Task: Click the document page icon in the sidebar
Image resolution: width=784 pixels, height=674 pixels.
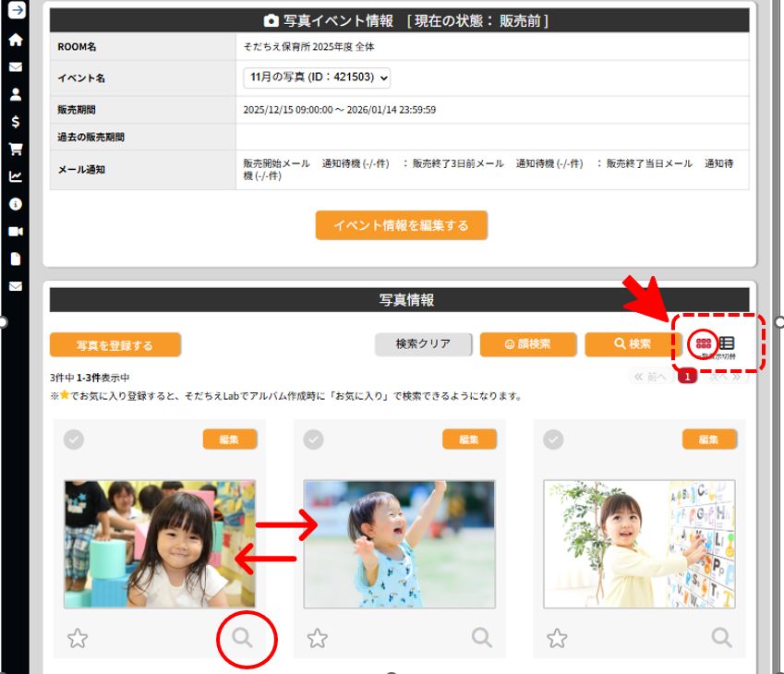Action: [16, 259]
